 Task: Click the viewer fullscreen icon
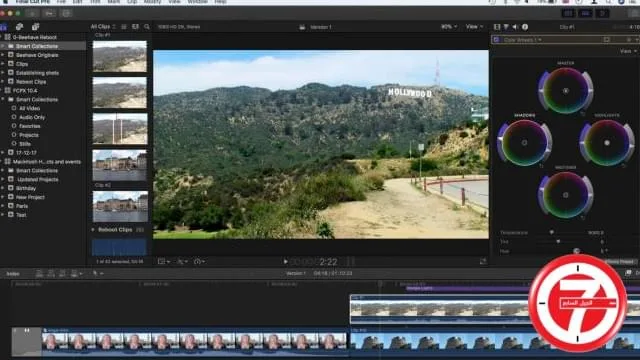(x=483, y=261)
